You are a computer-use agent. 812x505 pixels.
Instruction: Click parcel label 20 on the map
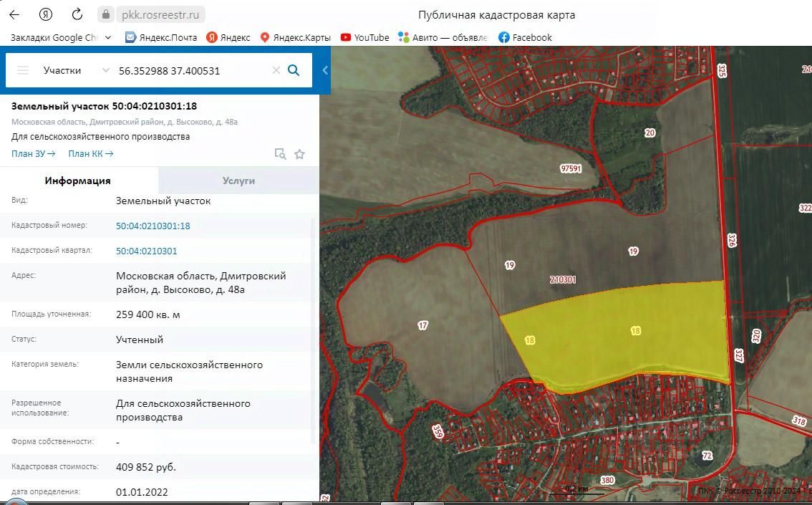(650, 133)
